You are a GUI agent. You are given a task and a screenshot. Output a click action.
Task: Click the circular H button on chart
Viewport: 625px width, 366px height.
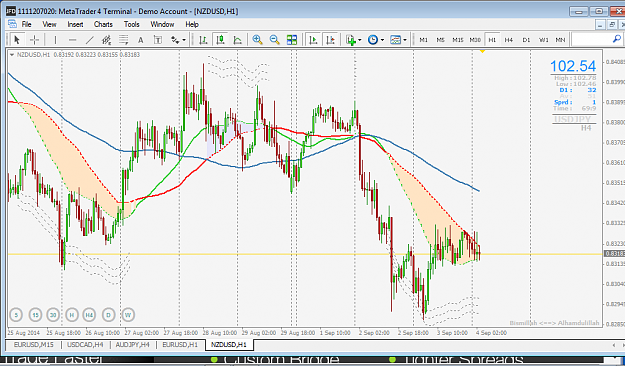(x=72, y=315)
